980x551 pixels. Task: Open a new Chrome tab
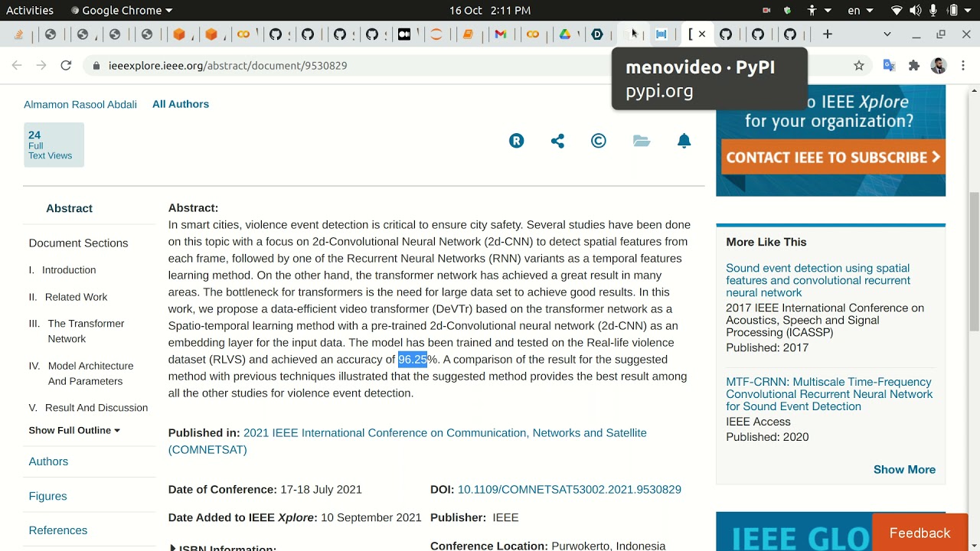tap(828, 34)
